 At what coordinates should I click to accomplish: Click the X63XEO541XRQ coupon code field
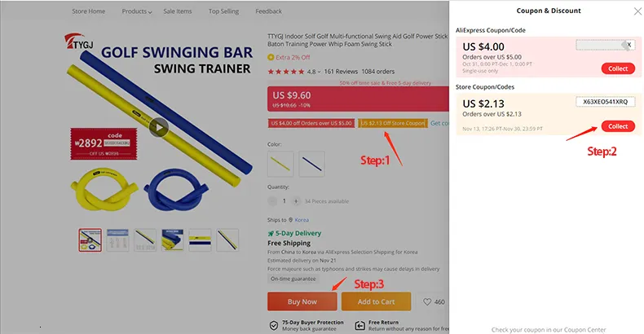pos(606,102)
